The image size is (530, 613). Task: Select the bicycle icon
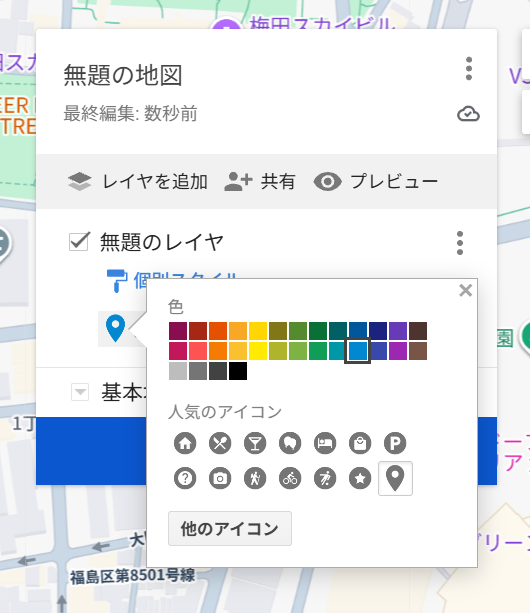[x=290, y=478]
